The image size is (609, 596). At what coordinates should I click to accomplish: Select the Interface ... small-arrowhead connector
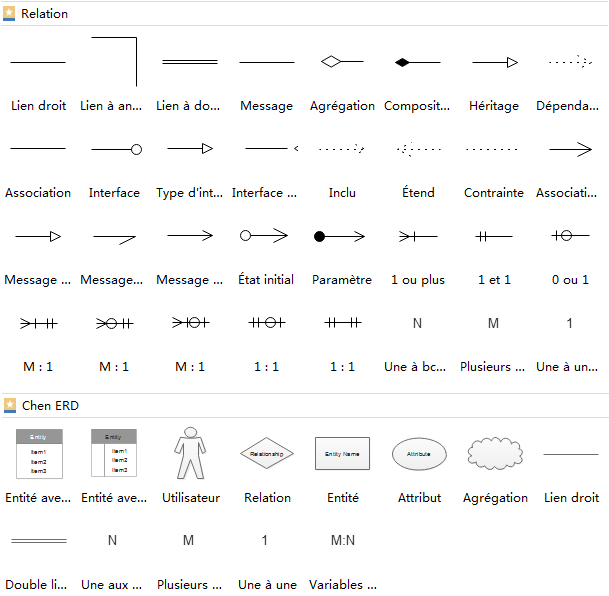272,148
